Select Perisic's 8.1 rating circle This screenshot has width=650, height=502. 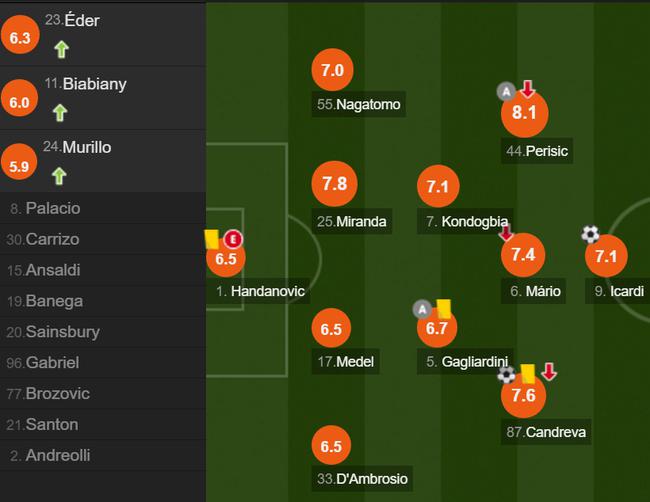click(x=525, y=114)
